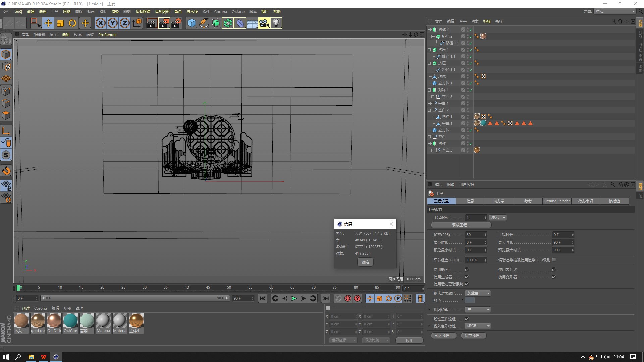This screenshot has height=362, width=644.
Task: Collapse the 对称.2 object in hierarchy
Action: coord(429,29)
